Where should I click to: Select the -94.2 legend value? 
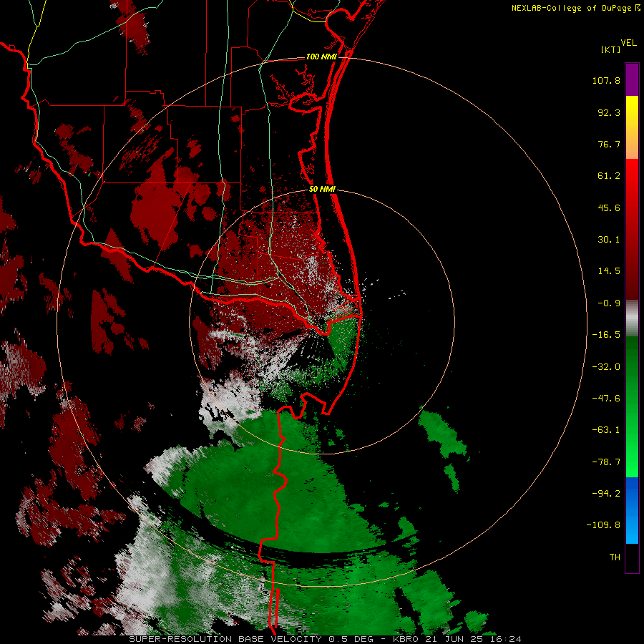point(606,493)
